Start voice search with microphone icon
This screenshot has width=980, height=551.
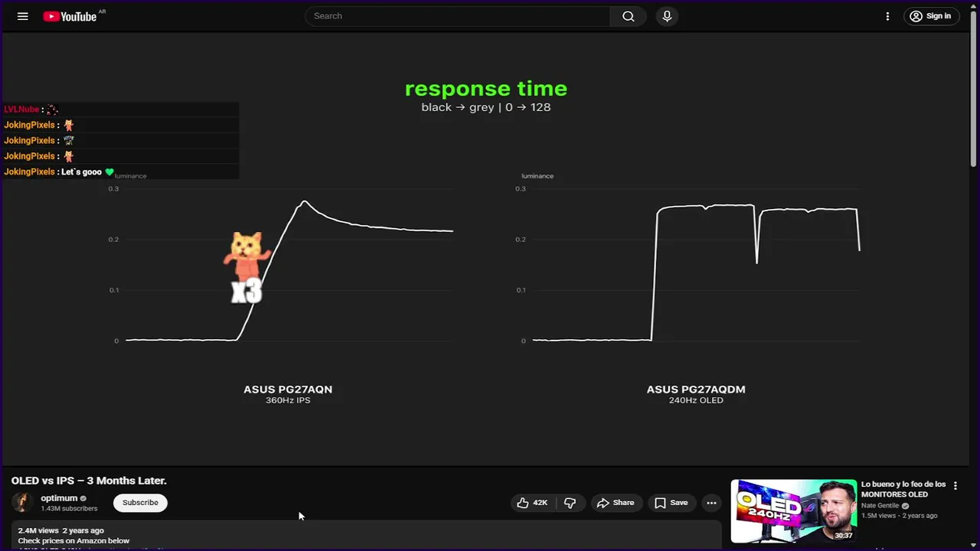667,16
